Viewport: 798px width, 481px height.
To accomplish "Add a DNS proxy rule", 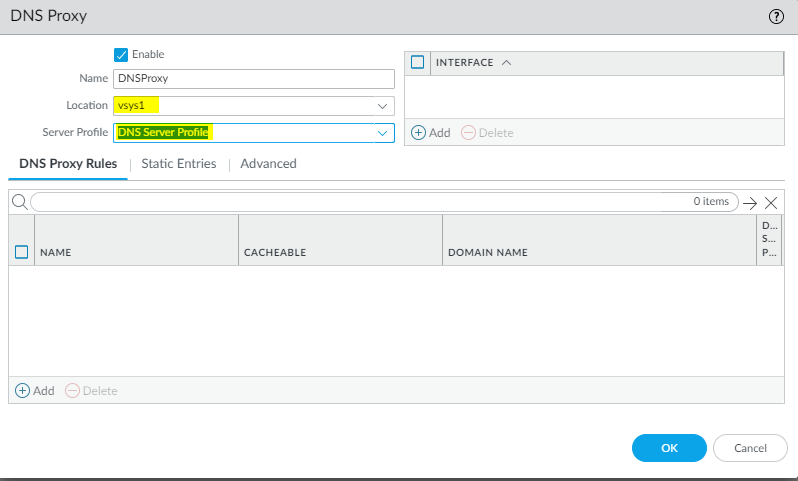I will click(23, 391).
